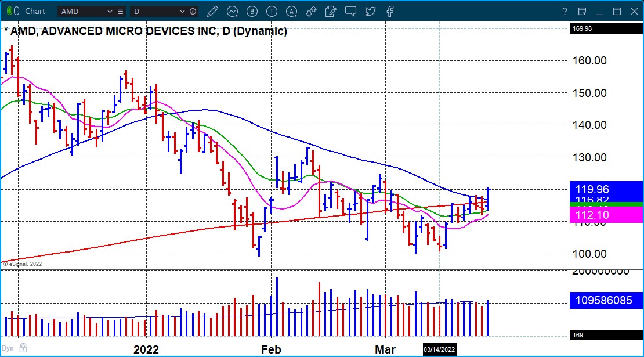Click the chart title AMD, ADVANCED MICRO DEVICES
Image resolution: width=644 pixels, height=357 pixels.
[146, 31]
